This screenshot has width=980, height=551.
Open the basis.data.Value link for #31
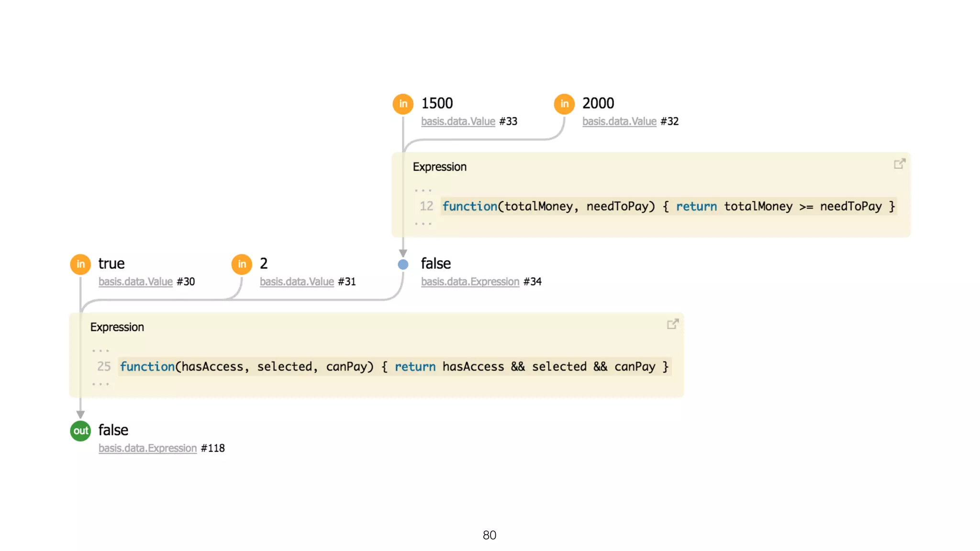pyautogui.click(x=297, y=282)
